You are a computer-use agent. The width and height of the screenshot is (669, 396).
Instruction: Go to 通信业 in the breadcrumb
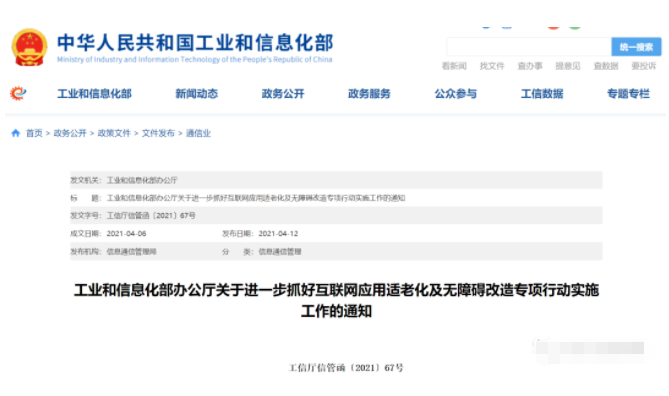point(198,133)
